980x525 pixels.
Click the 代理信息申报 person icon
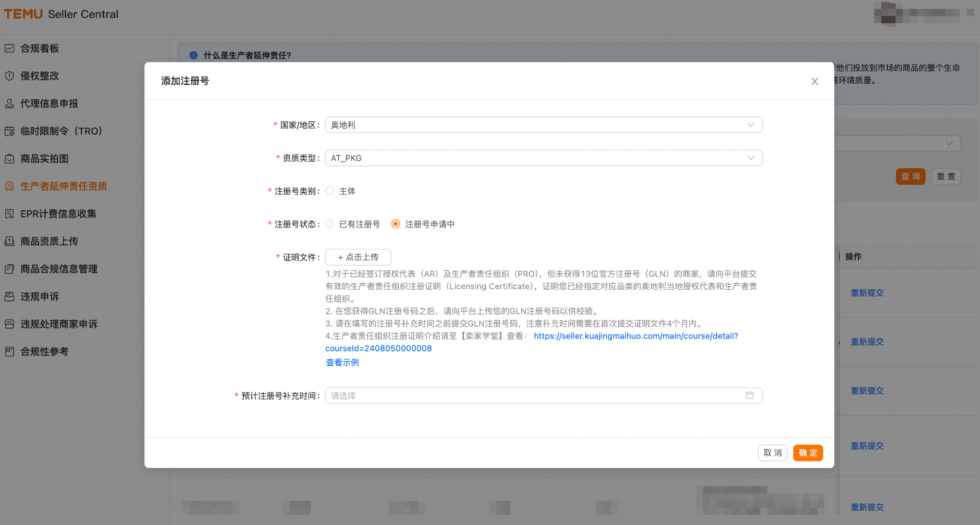[10, 103]
